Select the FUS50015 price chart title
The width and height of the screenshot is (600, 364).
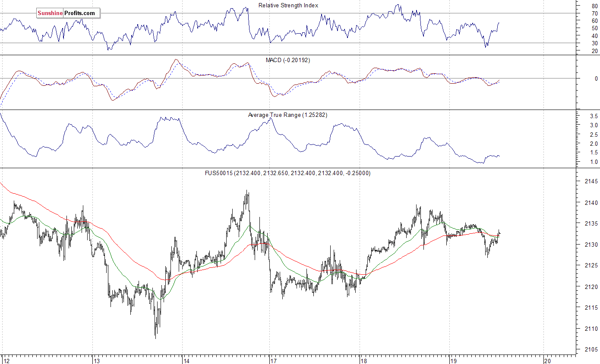click(x=288, y=173)
